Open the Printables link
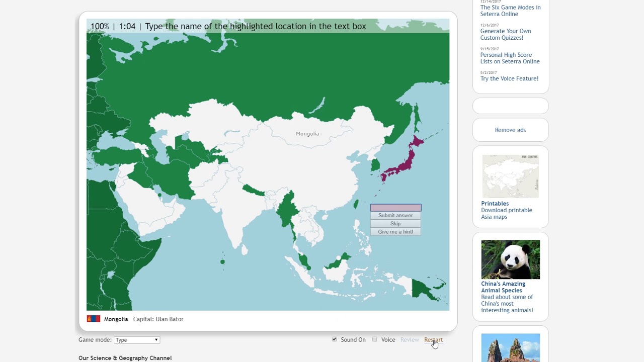This screenshot has height=362, width=644. pos(495,204)
